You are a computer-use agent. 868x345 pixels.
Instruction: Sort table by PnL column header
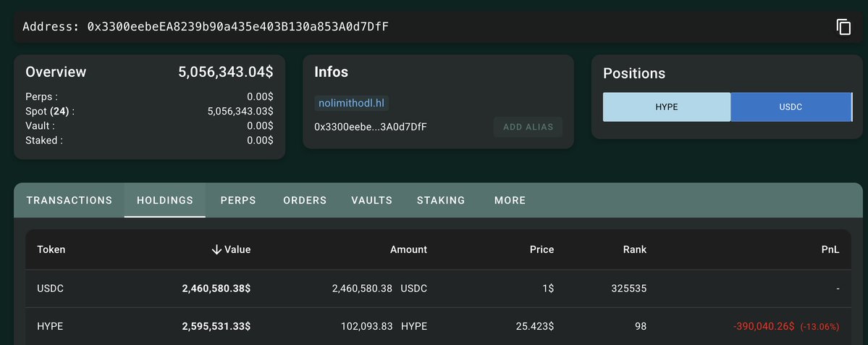(x=830, y=249)
